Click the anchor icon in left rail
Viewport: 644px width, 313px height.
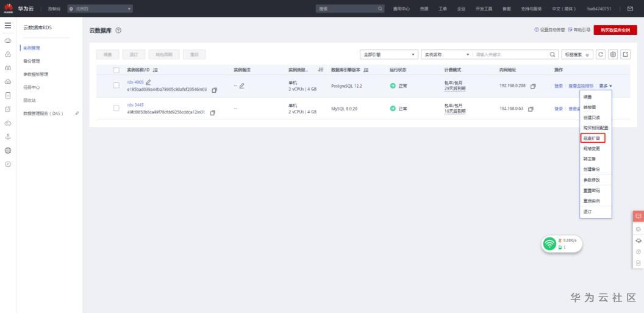point(8,137)
